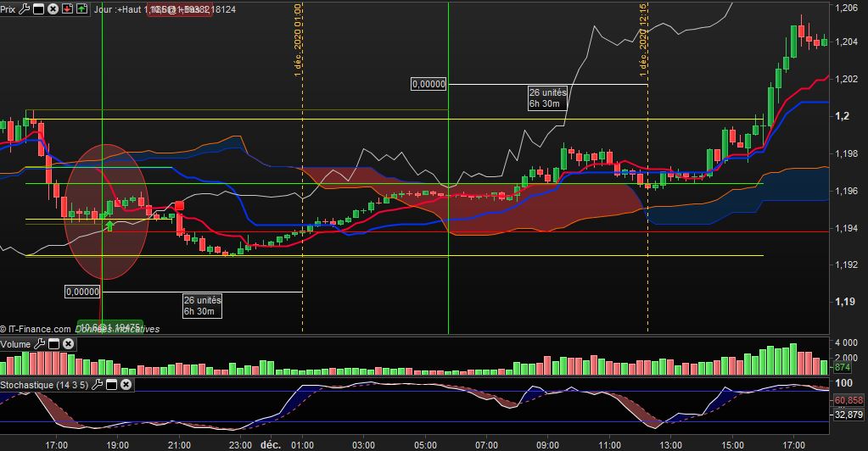Click the upper '26 unités 6h 30m' measure label

545,97
